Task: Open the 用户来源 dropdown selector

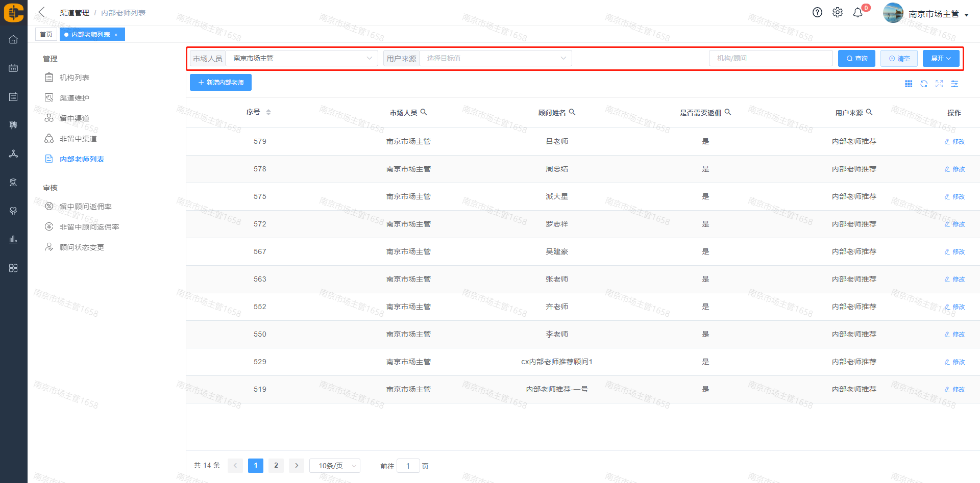Action: pos(495,59)
